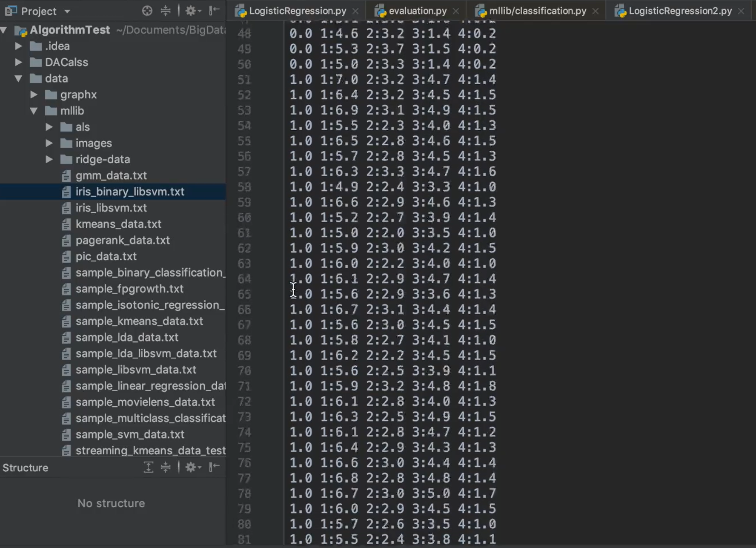The height and width of the screenshot is (548, 756).
Task: Open the Project view dropdown
Action: (67, 11)
